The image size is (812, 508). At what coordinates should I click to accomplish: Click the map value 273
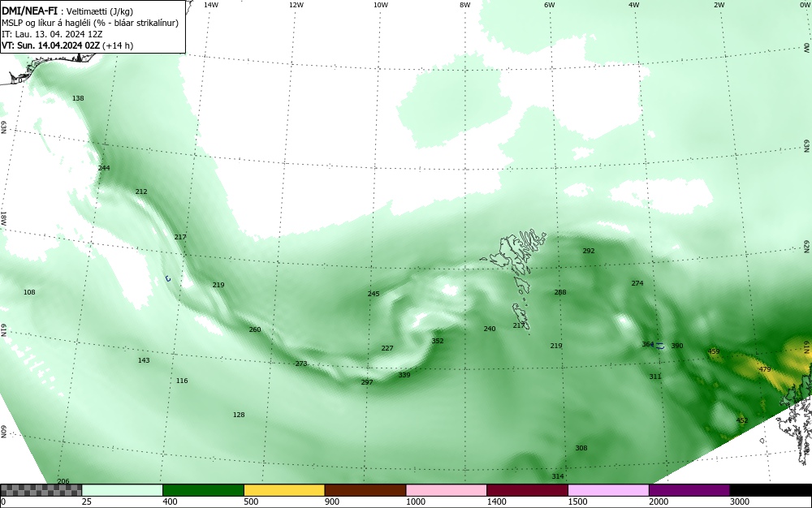tap(301, 364)
